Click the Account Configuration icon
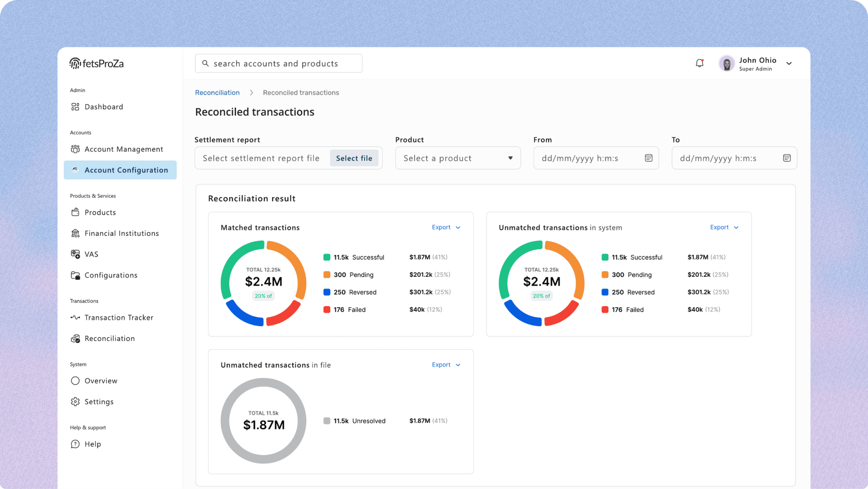 (75, 170)
